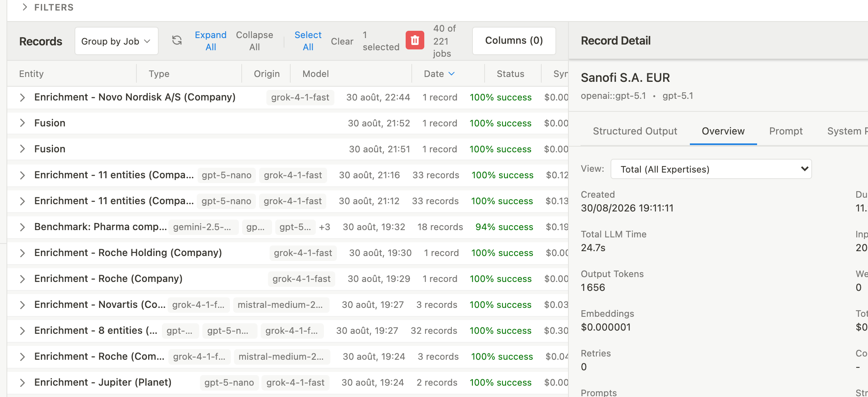Expand the Enrichment - 8 entities row
Image resolution: width=868 pixels, height=397 pixels.
point(23,331)
